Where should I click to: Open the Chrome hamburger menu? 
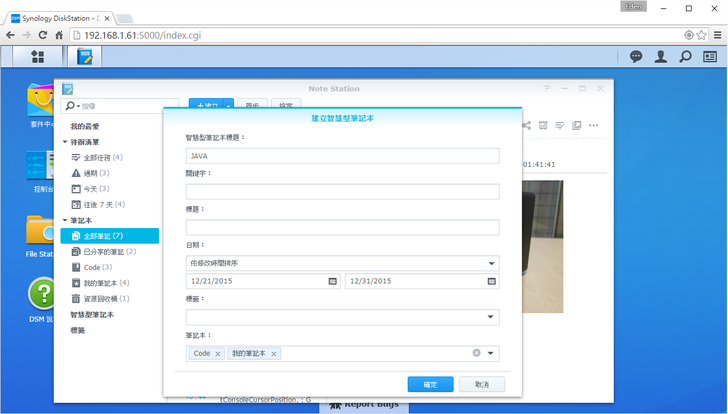718,35
